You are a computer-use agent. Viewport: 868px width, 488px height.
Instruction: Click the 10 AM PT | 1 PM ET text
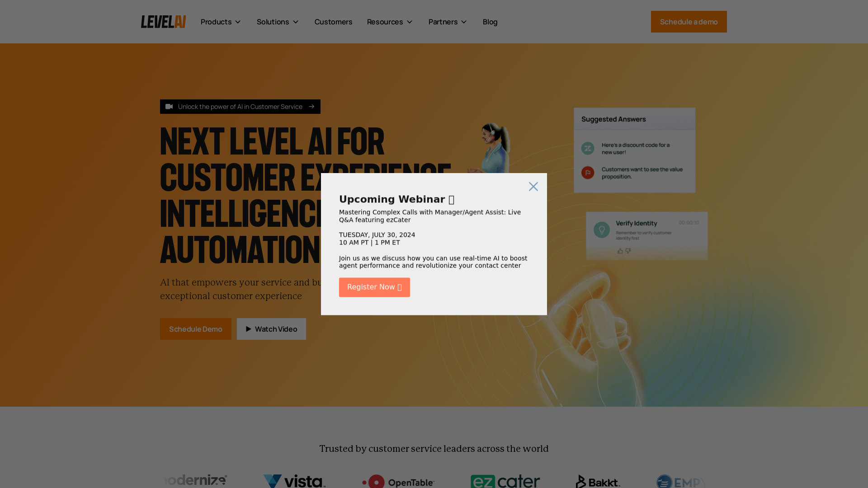click(369, 243)
